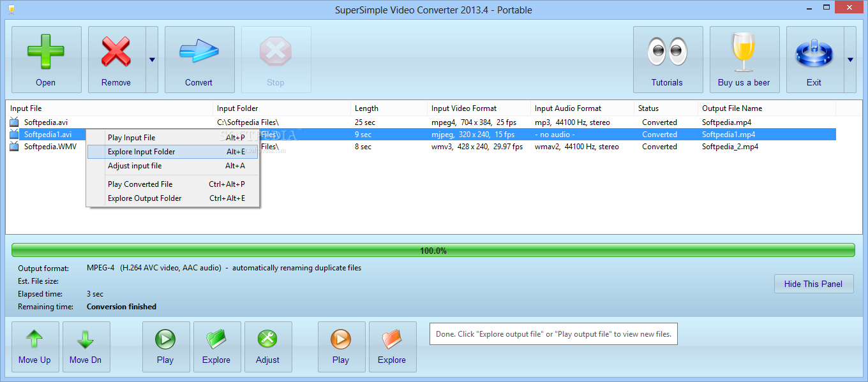Click the MPEG-4 output format text
Viewport: 868px width, 382px height.
pyautogui.click(x=224, y=268)
